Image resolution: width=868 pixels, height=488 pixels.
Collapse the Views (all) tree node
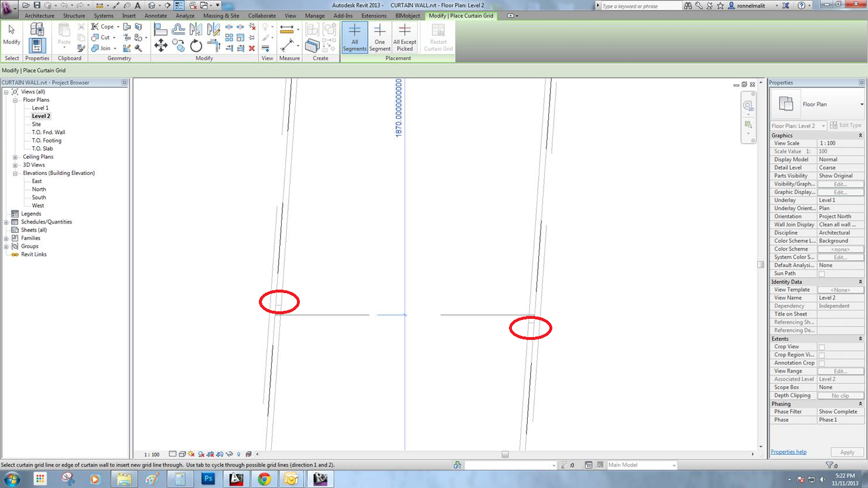(6, 92)
